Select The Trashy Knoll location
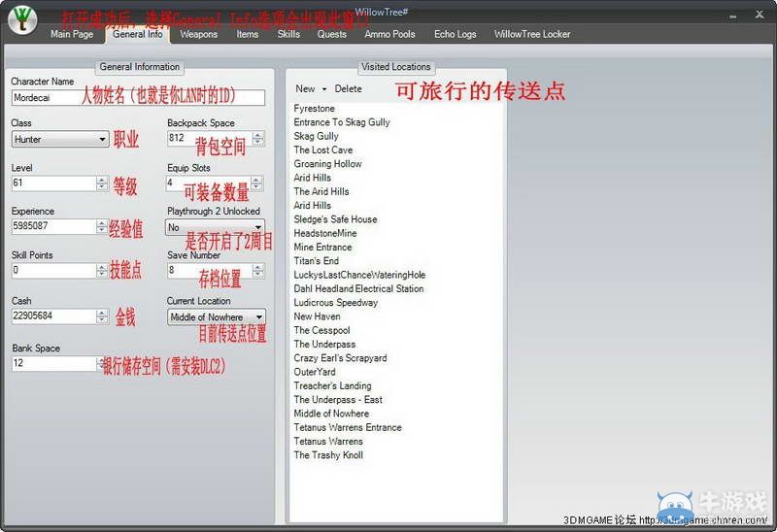This screenshot has width=777, height=532. [x=328, y=454]
